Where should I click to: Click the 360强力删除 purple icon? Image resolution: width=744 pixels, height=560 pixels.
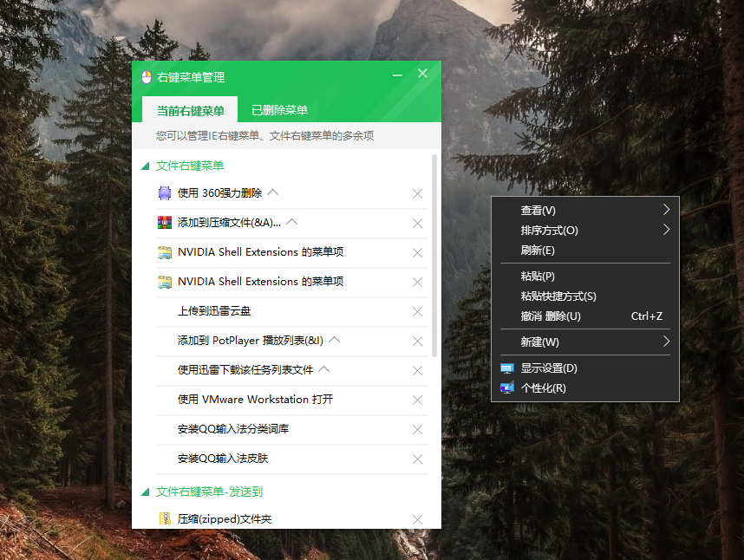pos(165,193)
